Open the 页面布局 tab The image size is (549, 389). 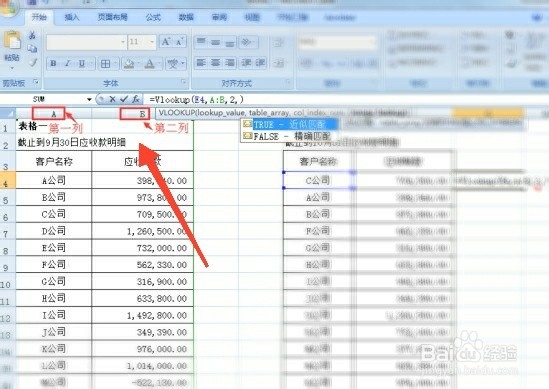pyautogui.click(x=112, y=17)
